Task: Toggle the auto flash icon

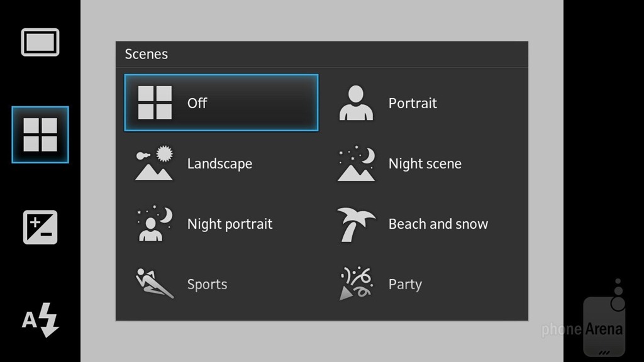Action: pos(40,320)
